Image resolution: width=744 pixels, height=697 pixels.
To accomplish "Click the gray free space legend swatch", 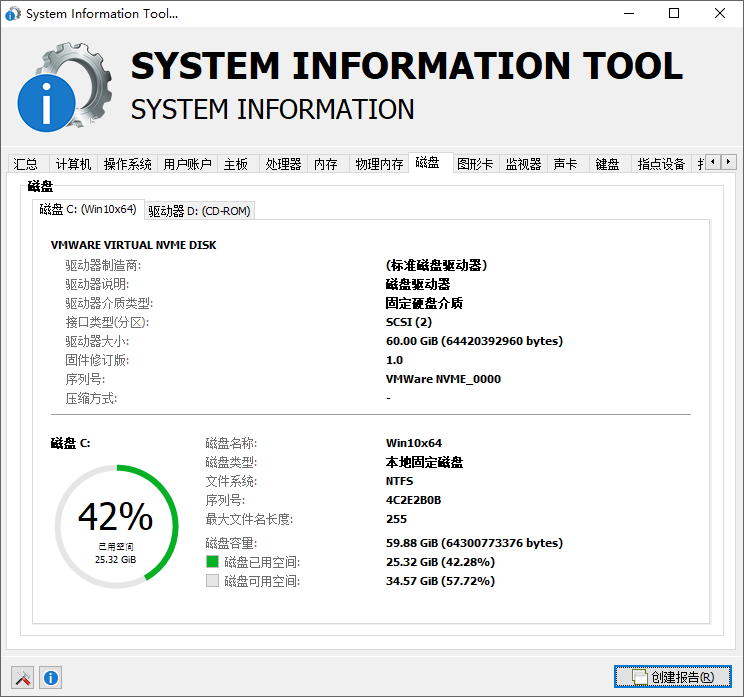I will point(212,581).
